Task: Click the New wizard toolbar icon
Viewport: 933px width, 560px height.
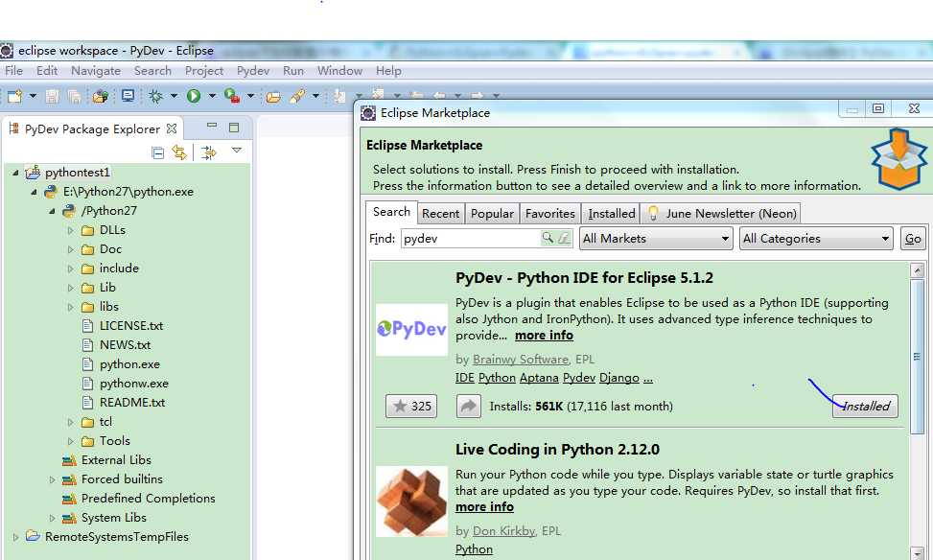Action: (15, 96)
